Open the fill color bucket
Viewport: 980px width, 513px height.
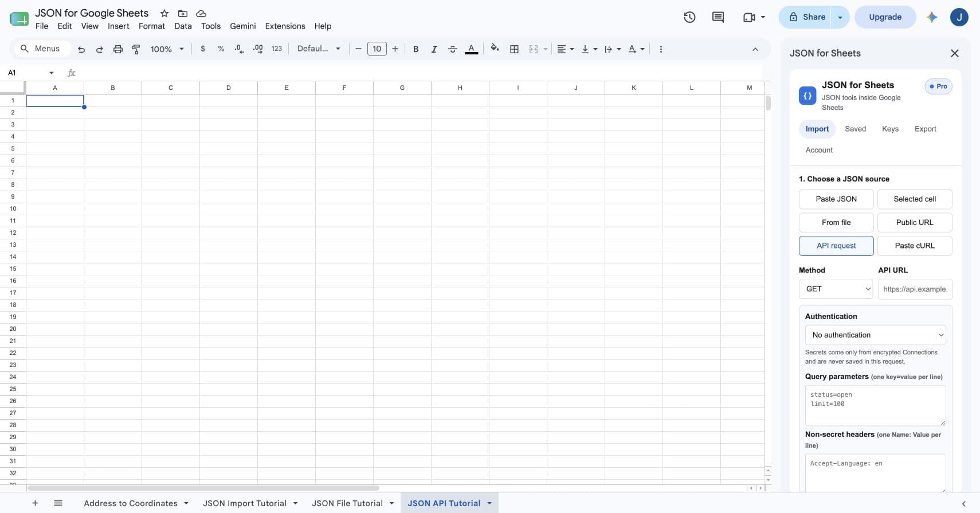pos(495,49)
